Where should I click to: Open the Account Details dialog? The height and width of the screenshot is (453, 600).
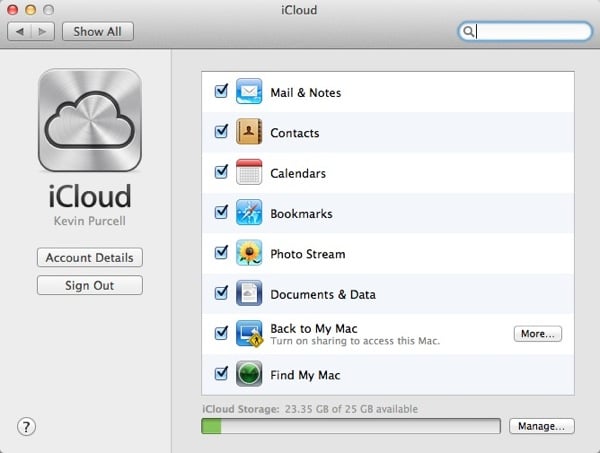point(90,257)
